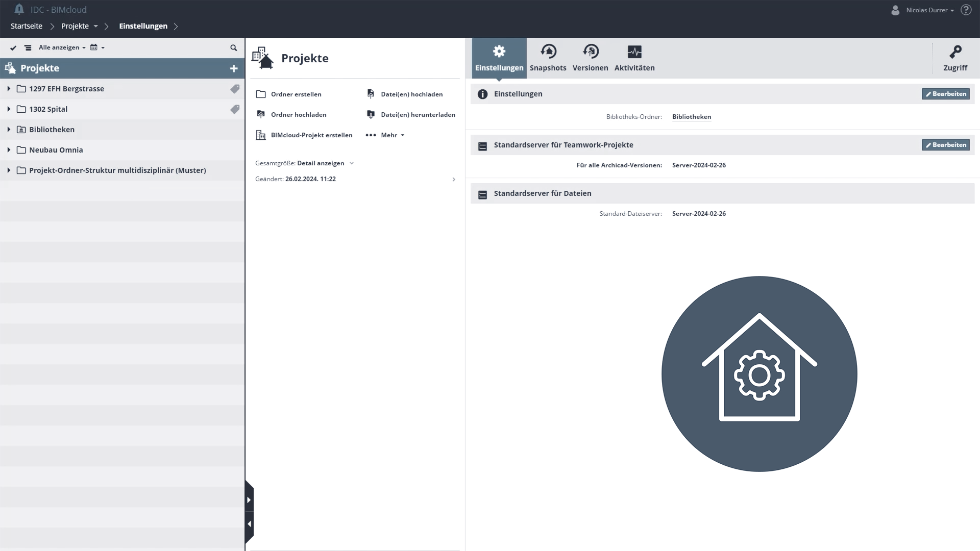The image size is (980, 551).
Task: Click the user avatar icon
Action: [895, 10]
